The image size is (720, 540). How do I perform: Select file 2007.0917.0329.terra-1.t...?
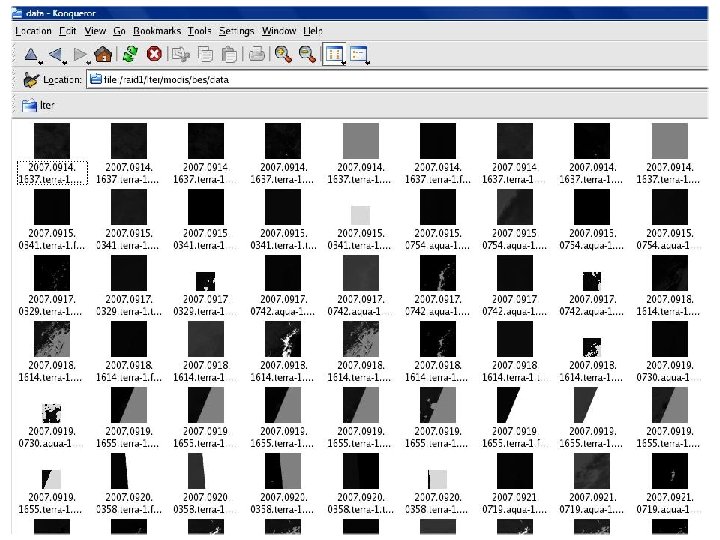[x=129, y=286]
